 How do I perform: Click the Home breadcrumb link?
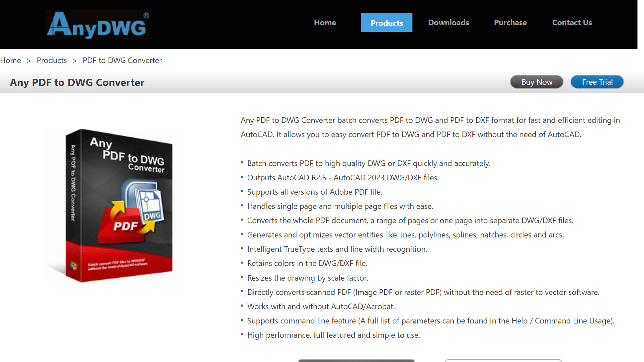[11, 60]
